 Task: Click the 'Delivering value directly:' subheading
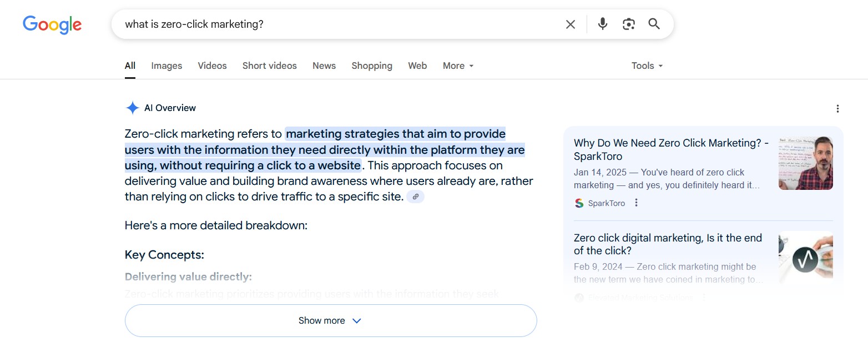coord(188,276)
